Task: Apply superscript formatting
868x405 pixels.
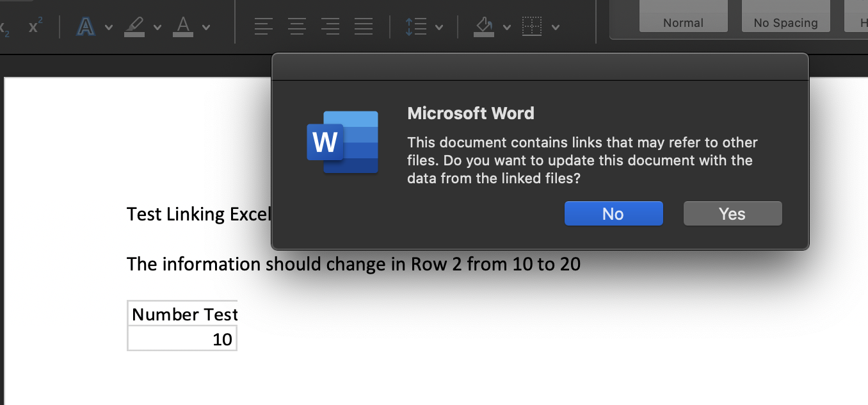Action: pos(36,27)
